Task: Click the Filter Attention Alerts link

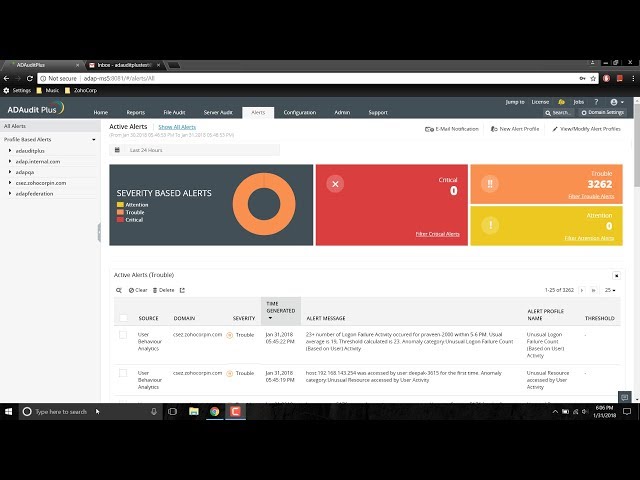Action: pos(589,238)
